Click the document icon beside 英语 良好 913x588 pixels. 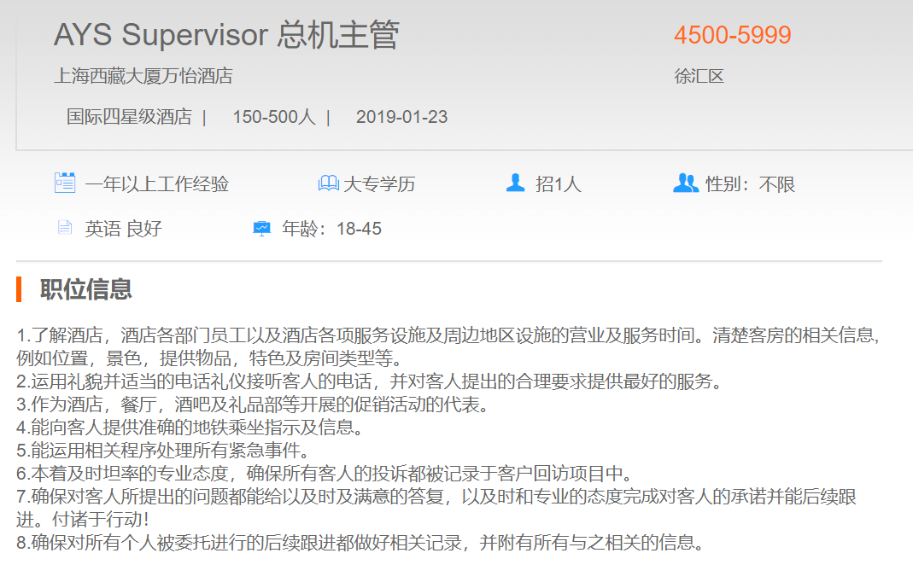[65, 228]
